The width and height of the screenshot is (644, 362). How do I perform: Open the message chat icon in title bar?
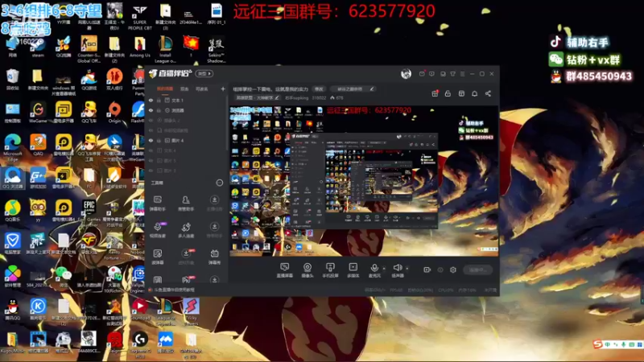tap(431, 74)
